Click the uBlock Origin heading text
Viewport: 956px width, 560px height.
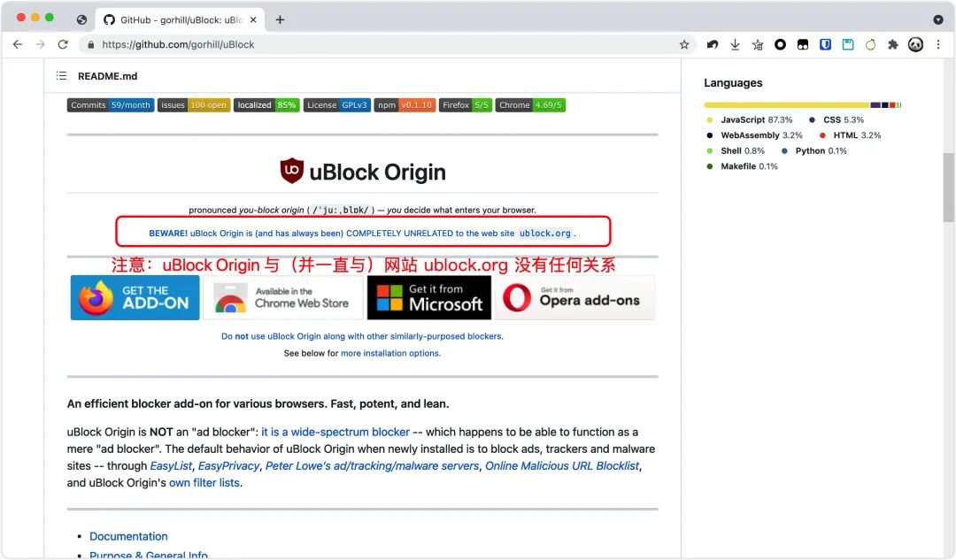377,172
